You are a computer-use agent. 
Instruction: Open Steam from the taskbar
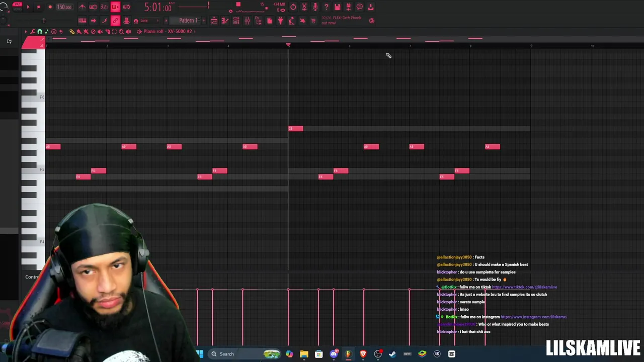coord(392,354)
